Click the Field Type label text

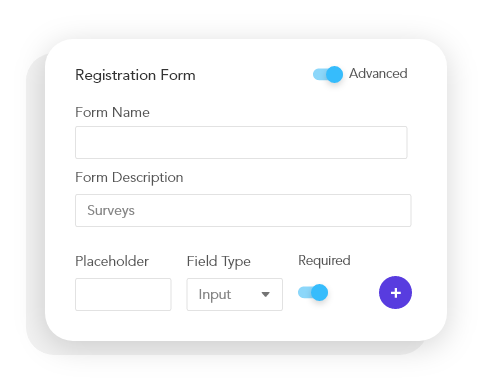pyautogui.click(x=219, y=262)
